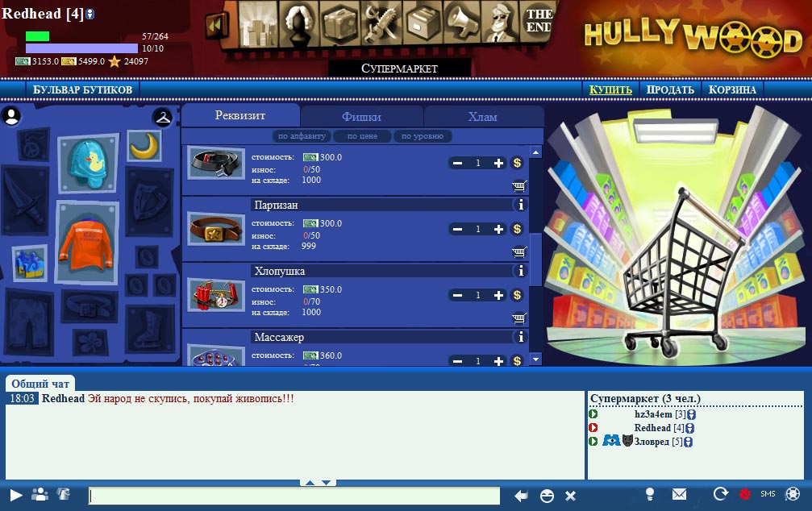Screen dimensions: 812x511
Task: Sort items alphabetically (по алфавиту)
Action: click(x=302, y=136)
